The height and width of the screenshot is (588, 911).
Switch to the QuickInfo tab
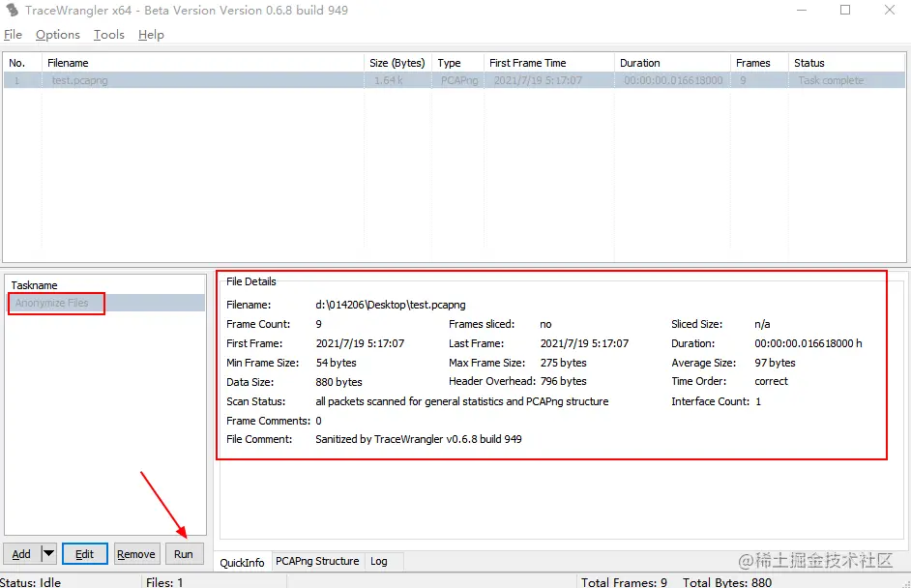pos(242,562)
